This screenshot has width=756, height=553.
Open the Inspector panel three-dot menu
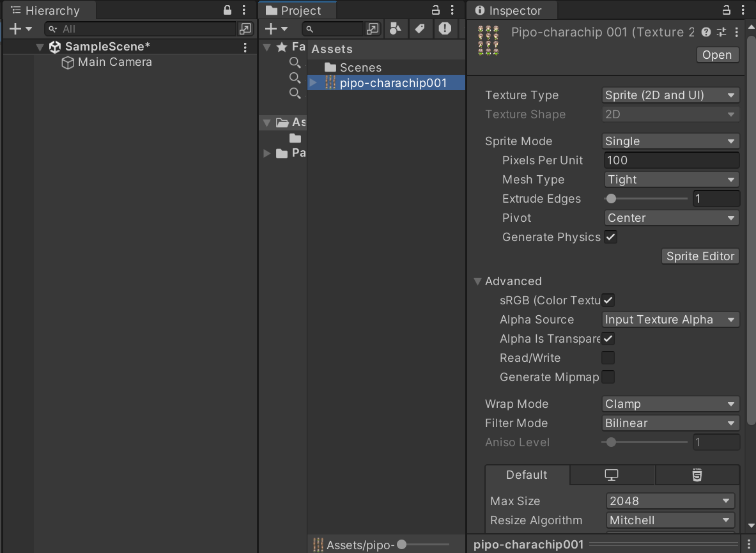click(x=743, y=10)
